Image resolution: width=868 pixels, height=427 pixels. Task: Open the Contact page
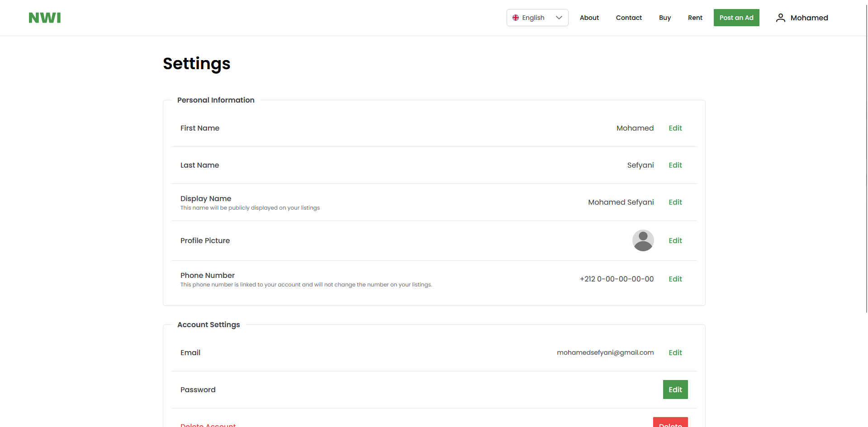pos(629,18)
